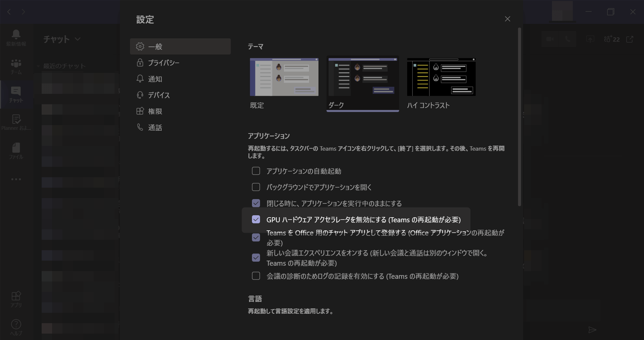Uncheck 閉じる時に、アプリケーションを実行中のままにする
The height and width of the screenshot is (340, 644).
pyautogui.click(x=256, y=203)
